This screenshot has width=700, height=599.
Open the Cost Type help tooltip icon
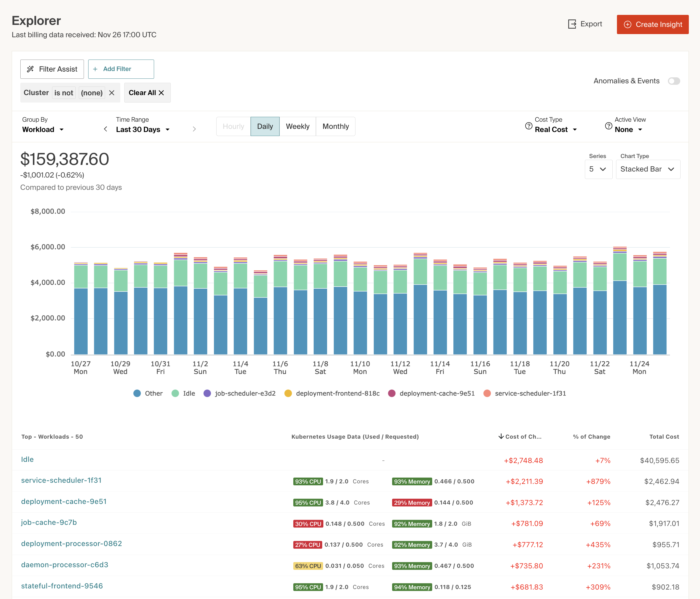pos(528,125)
